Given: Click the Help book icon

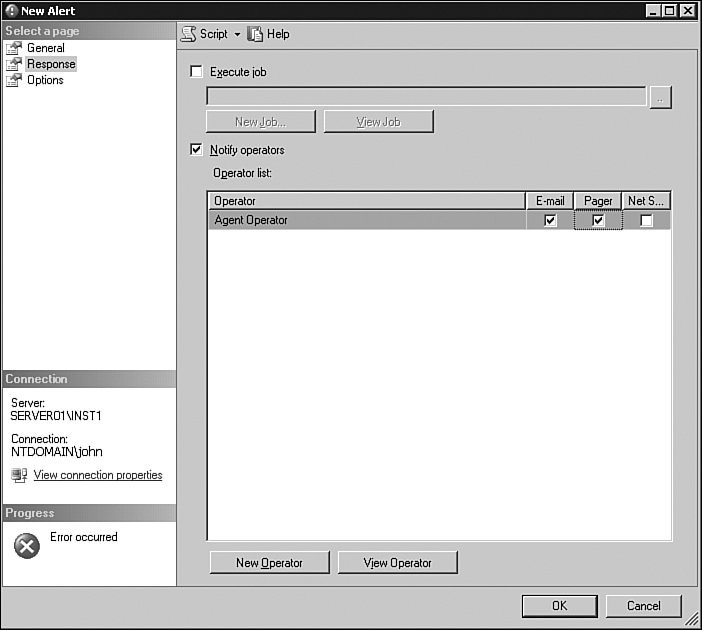Looking at the screenshot, I should click(x=255, y=34).
